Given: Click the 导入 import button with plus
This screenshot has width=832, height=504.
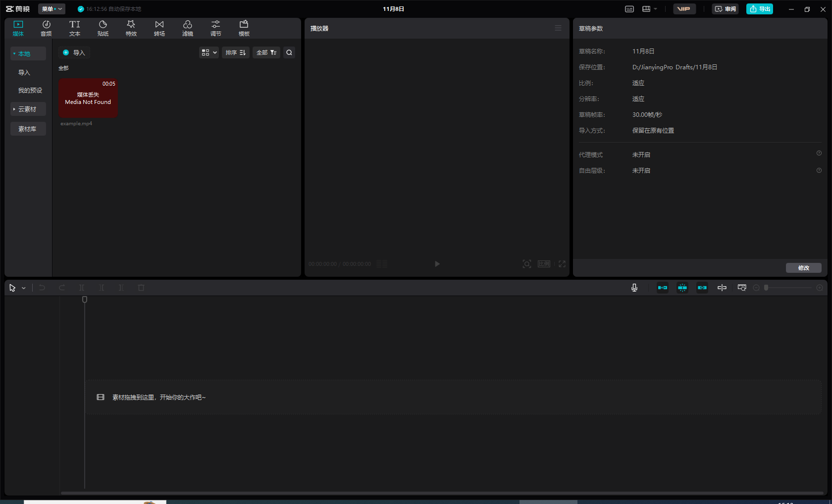Looking at the screenshot, I should (74, 52).
